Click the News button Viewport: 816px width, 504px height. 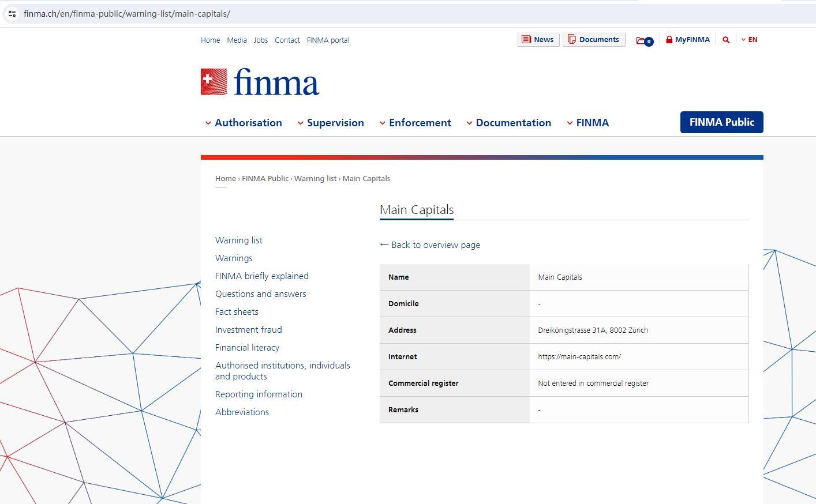click(537, 40)
